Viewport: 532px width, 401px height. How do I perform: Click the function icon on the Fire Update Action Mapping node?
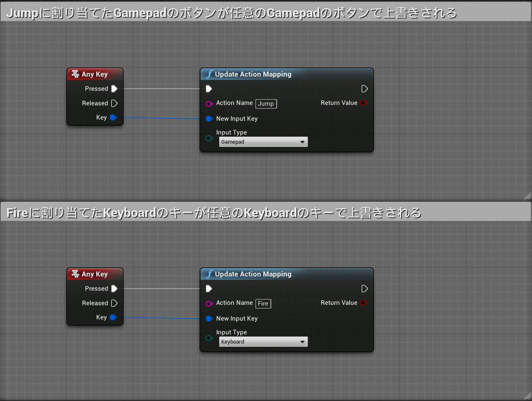point(209,274)
